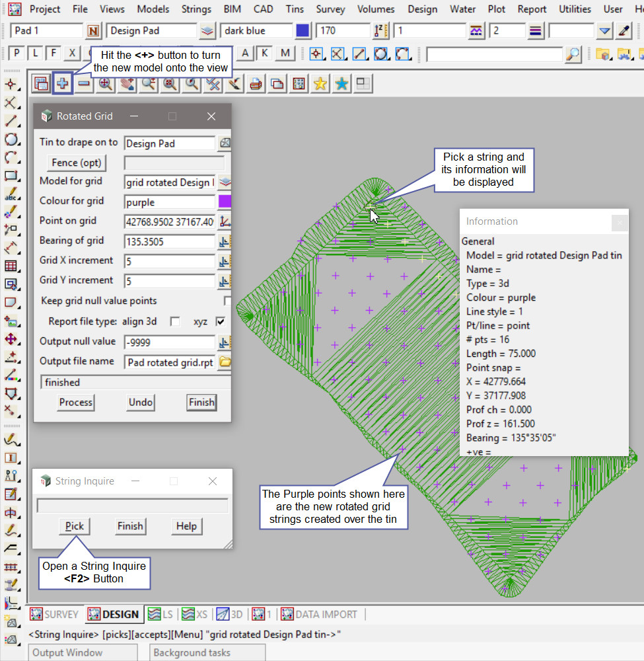The image size is (644, 661).
Task: Enable Keep grid null value points checkbox
Action: pos(228,301)
